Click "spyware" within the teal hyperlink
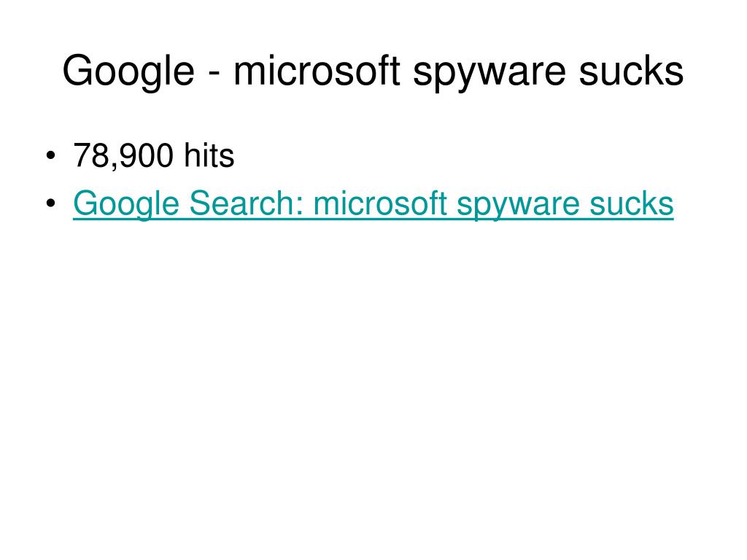The width and height of the screenshot is (747, 560). (519, 206)
